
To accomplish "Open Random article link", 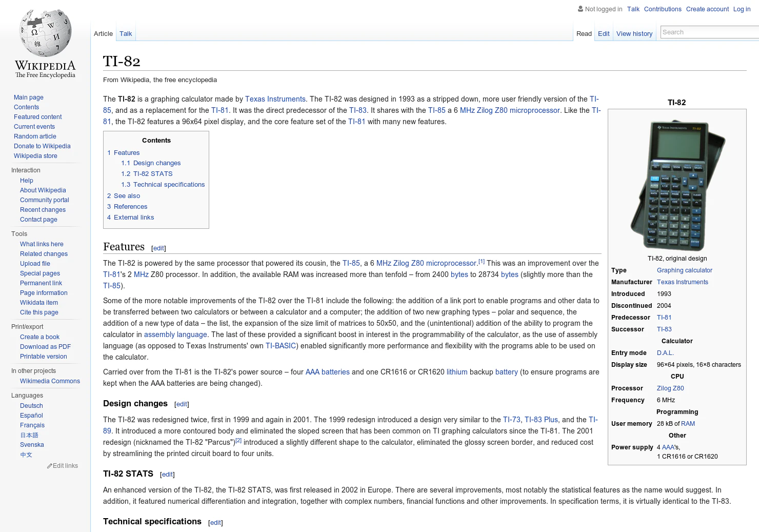I will [35, 136].
